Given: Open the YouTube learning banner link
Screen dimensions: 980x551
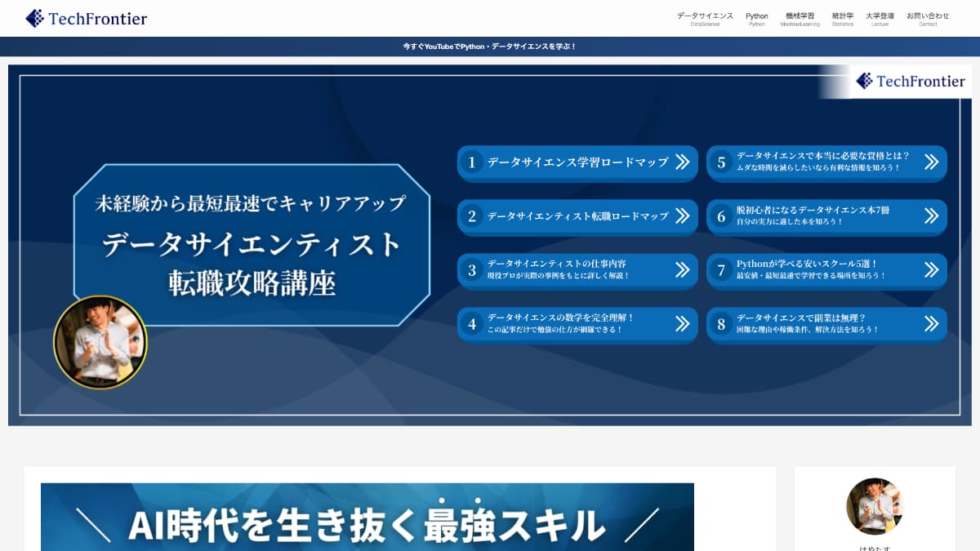Looking at the screenshot, I should pyautogui.click(x=490, y=47).
